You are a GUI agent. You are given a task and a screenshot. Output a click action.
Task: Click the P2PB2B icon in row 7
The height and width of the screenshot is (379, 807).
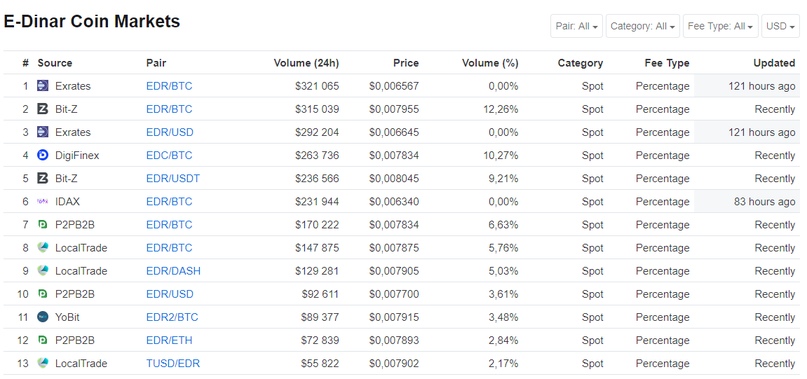click(x=43, y=225)
